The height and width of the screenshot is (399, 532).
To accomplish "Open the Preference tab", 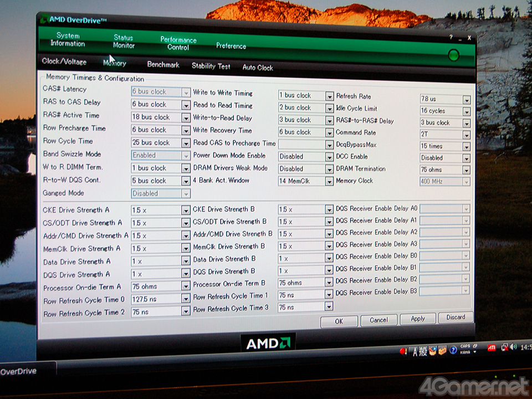I will [x=231, y=46].
